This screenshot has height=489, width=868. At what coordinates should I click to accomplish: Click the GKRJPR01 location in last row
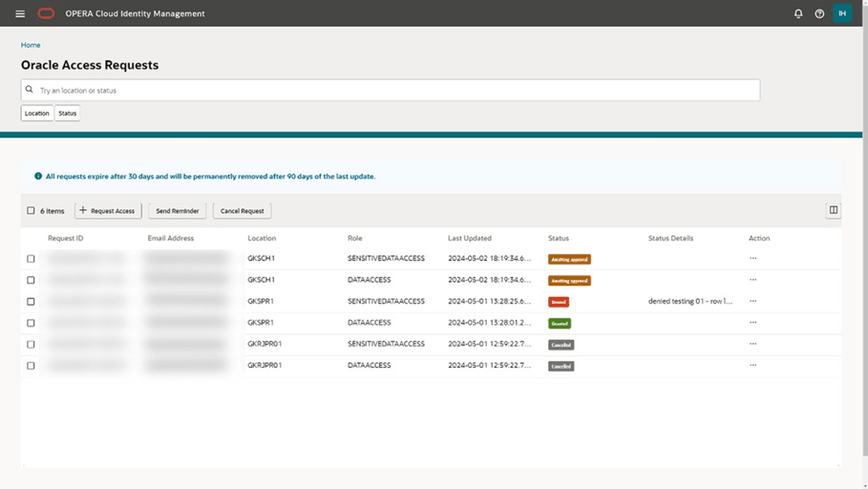coord(265,366)
